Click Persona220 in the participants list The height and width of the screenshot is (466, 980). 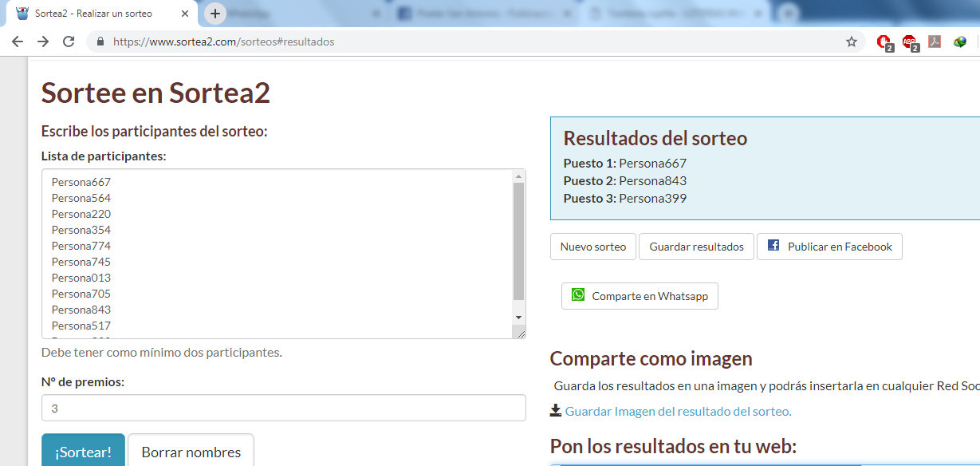(x=81, y=214)
